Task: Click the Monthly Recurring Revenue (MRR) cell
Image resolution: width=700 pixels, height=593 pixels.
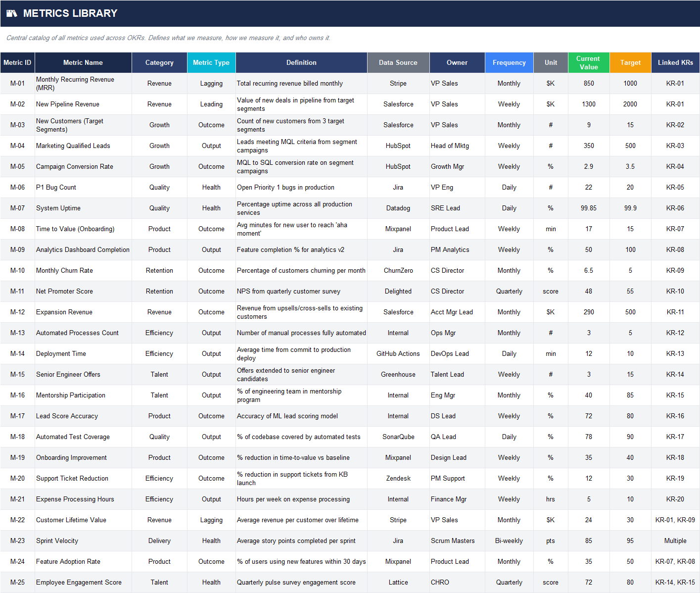Action: coord(83,83)
